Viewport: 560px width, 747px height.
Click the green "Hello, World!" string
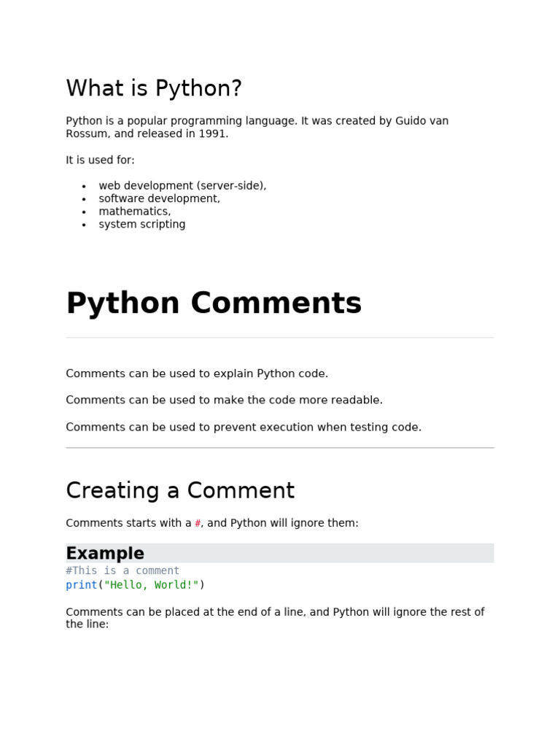coord(151,585)
